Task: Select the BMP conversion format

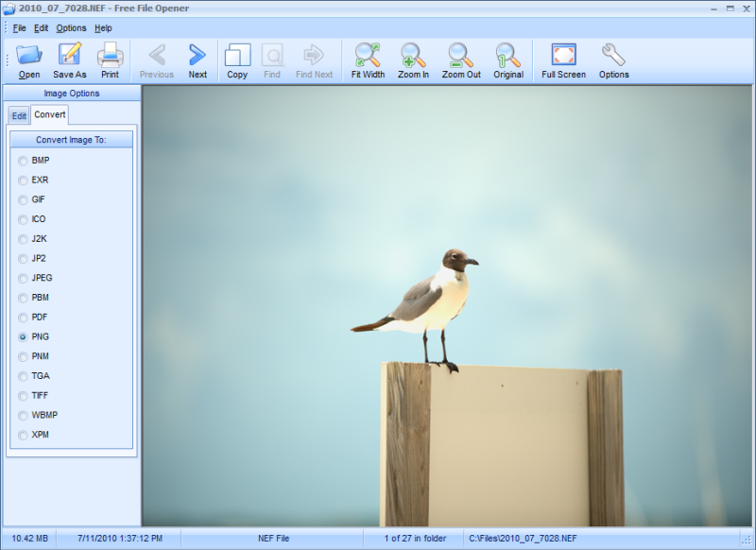Action: pyautogui.click(x=23, y=161)
